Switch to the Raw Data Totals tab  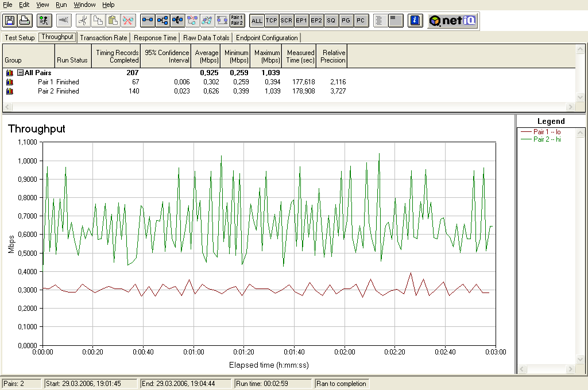pos(206,38)
